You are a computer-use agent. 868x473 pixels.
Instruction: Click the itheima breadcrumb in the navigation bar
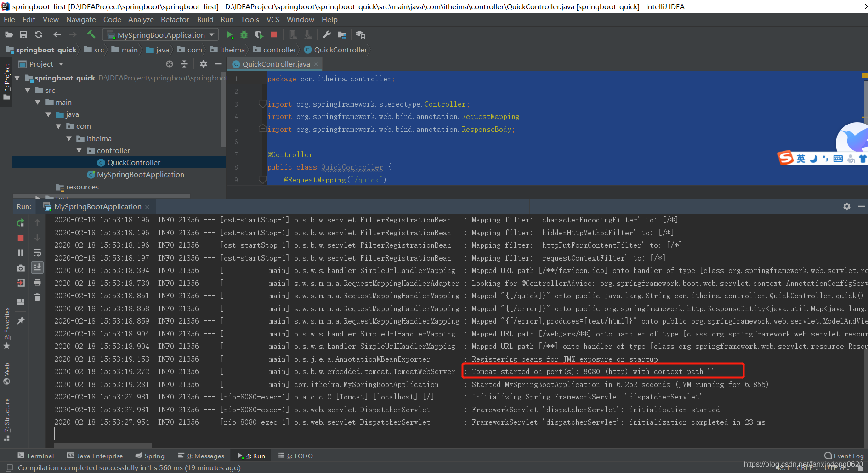(227, 50)
